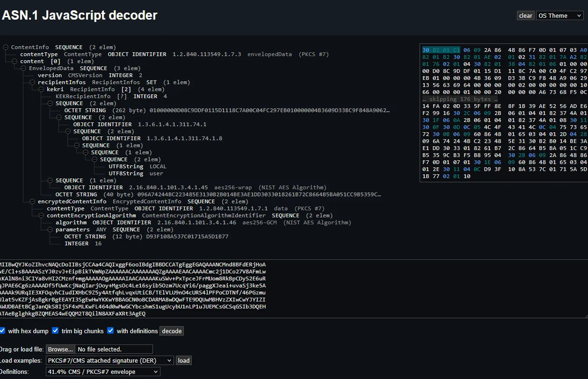
Task: Collapse SEQUENCE directly containing OID 1.3.6.1.4.1.311.74.1
Action: pos(59,117)
